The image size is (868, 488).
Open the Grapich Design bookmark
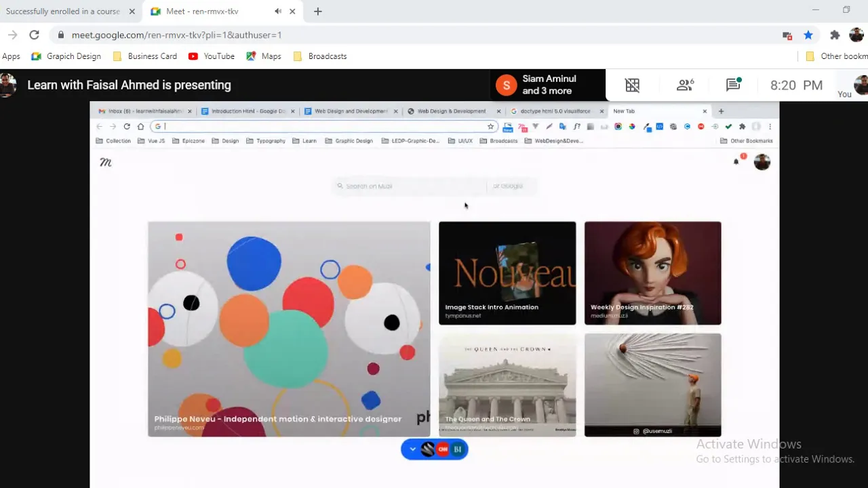(66, 56)
